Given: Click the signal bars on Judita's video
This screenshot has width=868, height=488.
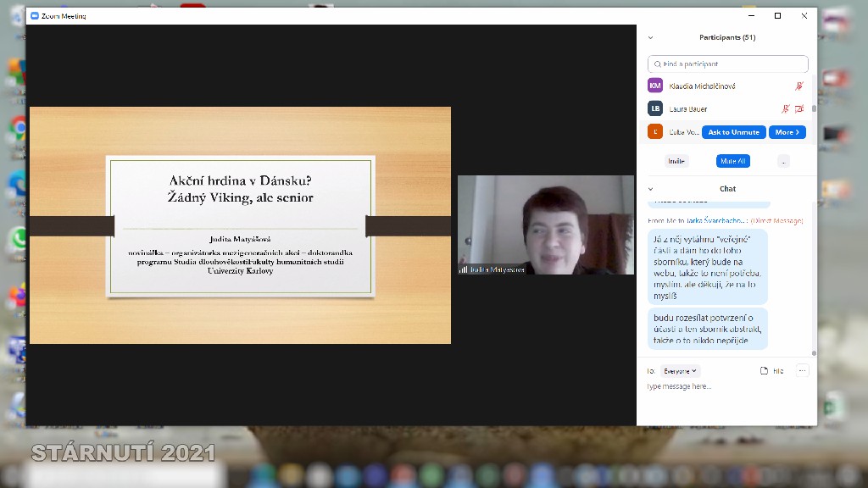Looking at the screenshot, I should click(x=464, y=269).
